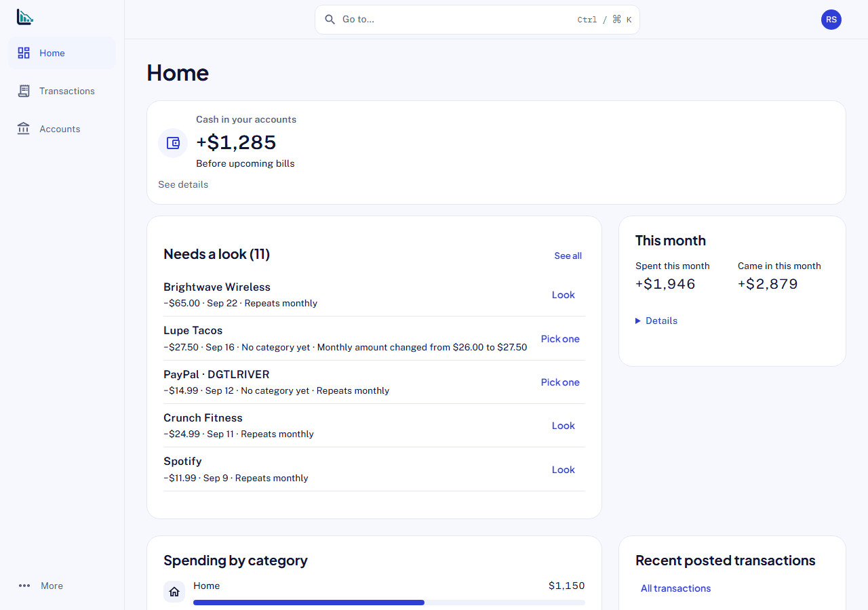This screenshot has height=610, width=868.
Task: Click the +$1,285 cash amount
Action: point(236,142)
